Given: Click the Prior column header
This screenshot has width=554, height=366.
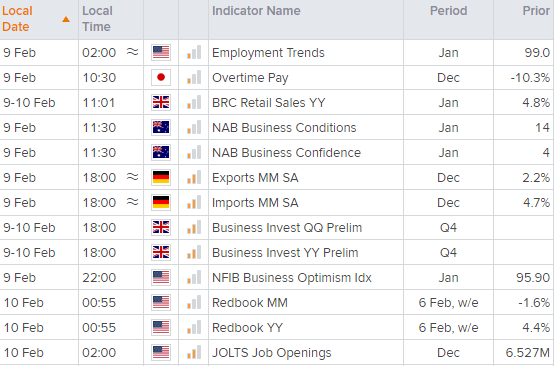Looking at the screenshot, I should tap(536, 11).
